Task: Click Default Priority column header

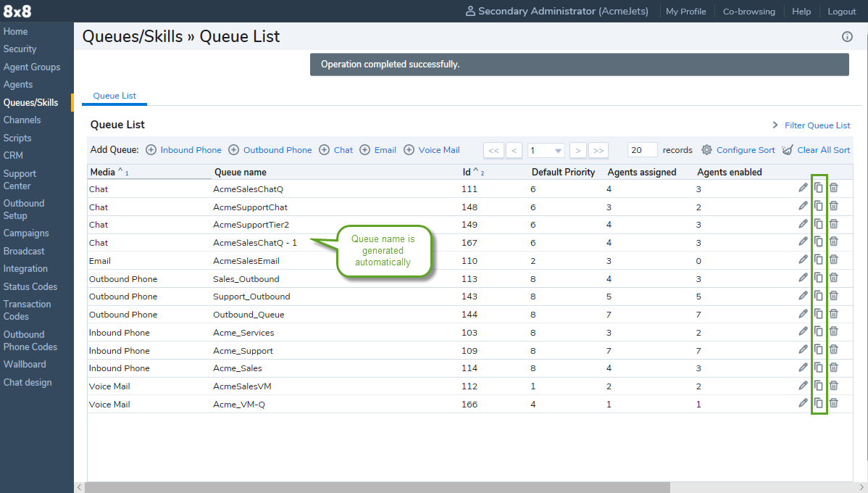Action: (563, 173)
